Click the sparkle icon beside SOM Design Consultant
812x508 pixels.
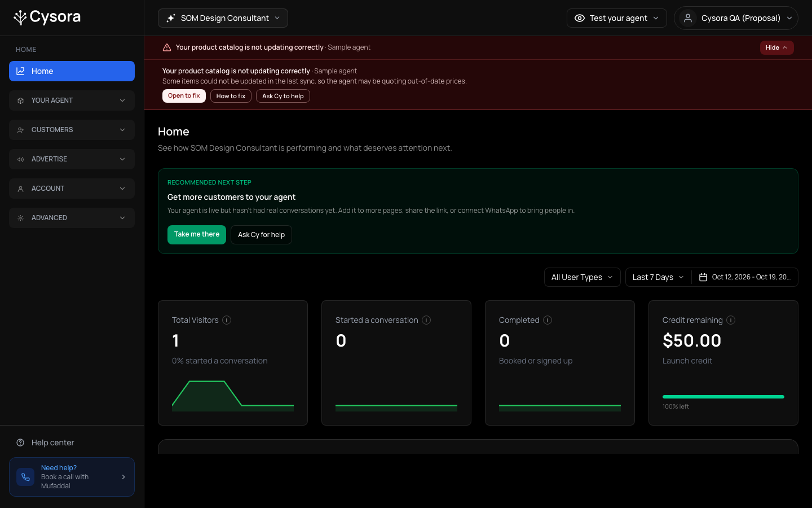[171, 18]
